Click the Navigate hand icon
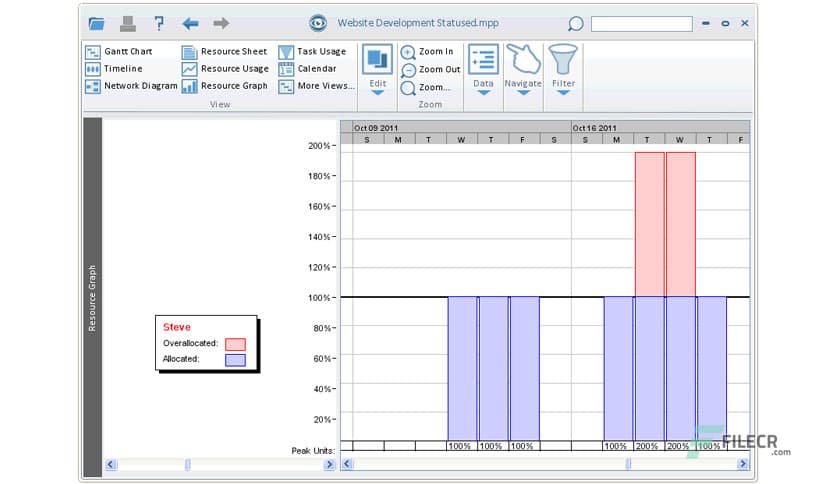Viewport: 836px width, 484px height. (523, 59)
